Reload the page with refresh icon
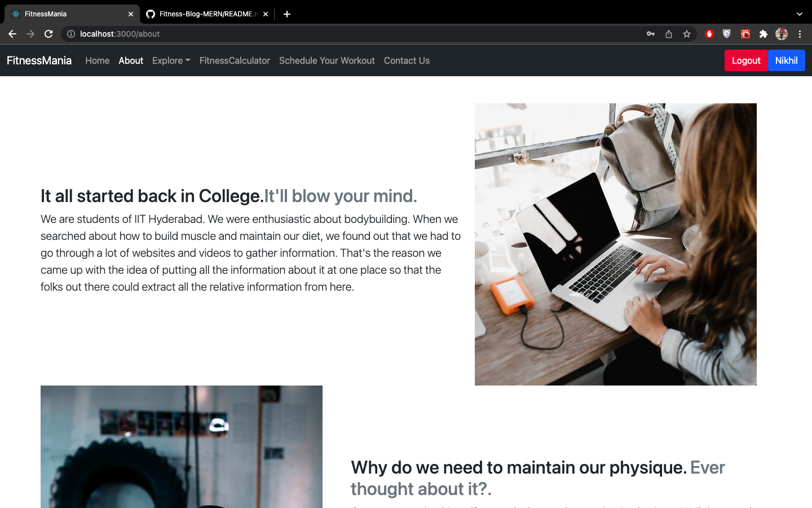Image resolution: width=812 pixels, height=508 pixels. (48, 34)
